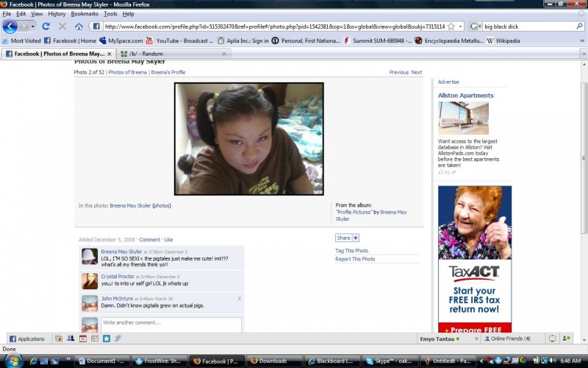Click the Share button
The height and width of the screenshot is (368, 588).
[x=343, y=238]
